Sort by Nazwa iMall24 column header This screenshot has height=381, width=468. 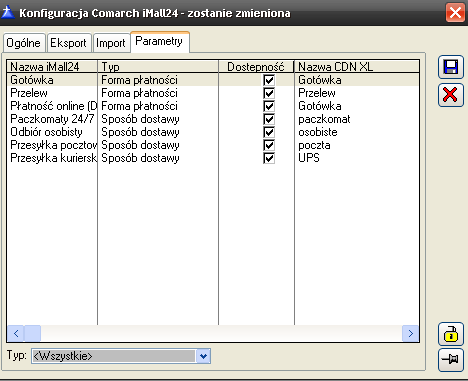pos(52,67)
